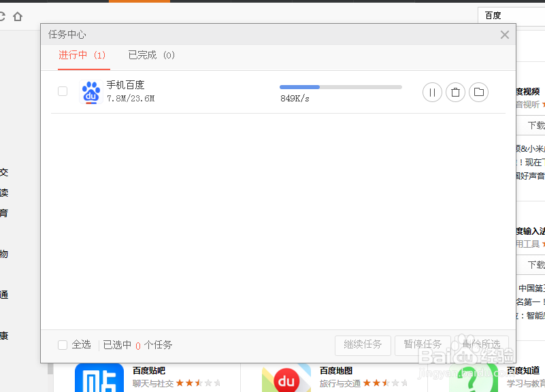Close the 任务中心 dialog

(x=505, y=35)
